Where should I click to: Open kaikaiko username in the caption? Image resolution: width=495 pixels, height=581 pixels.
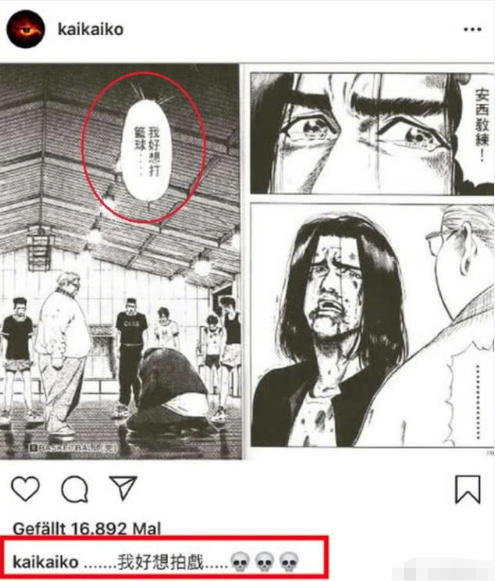[45, 562]
